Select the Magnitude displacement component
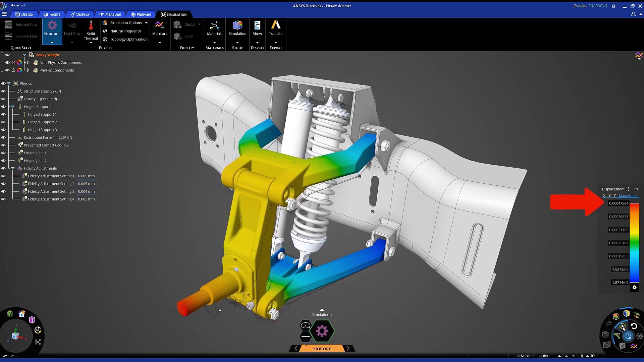The height and width of the screenshot is (362, 644). pyautogui.click(x=627, y=196)
